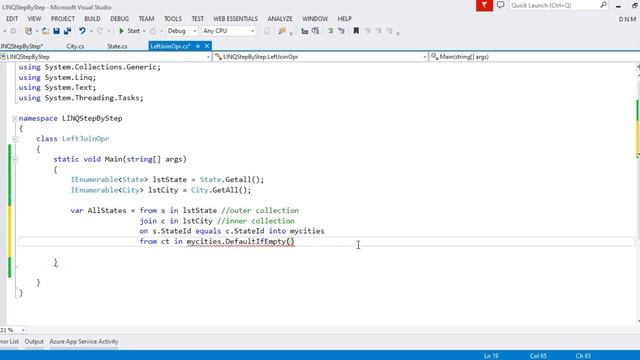640x360 pixels.
Task: Click the Comment Selected Lines icon
Action: click(x=331, y=31)
